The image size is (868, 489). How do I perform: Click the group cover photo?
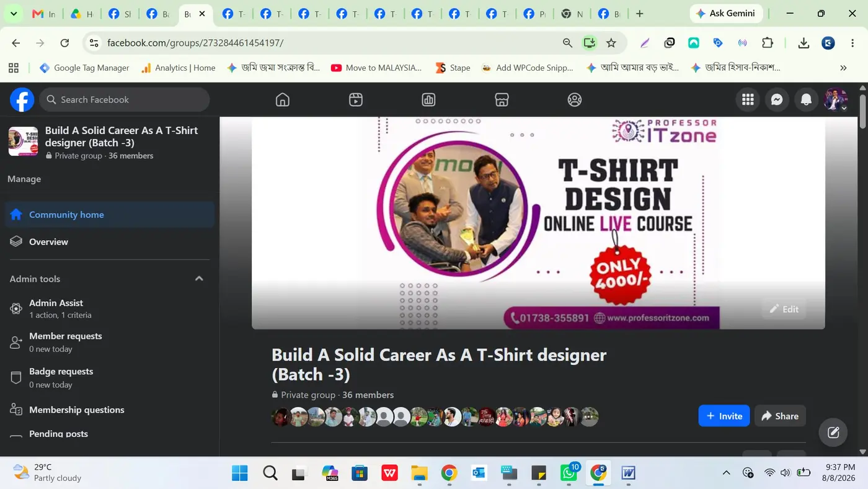click(x=538, y=223)
